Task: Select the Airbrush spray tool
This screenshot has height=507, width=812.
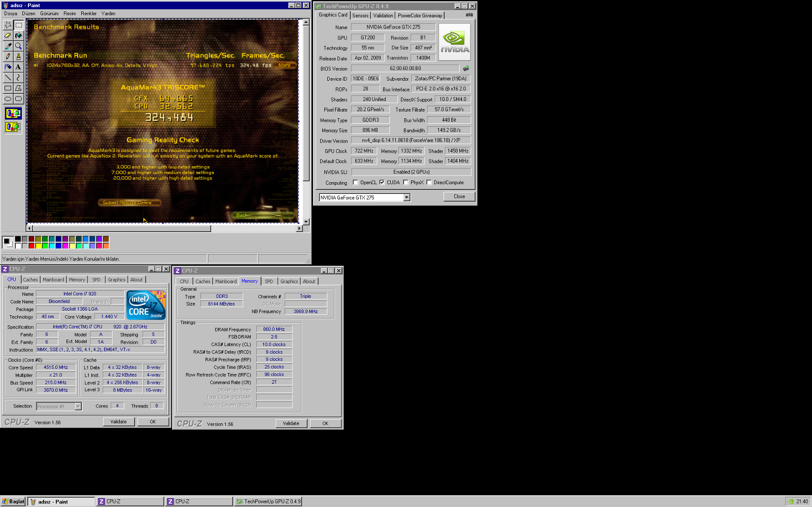Action: coord(8,67)
